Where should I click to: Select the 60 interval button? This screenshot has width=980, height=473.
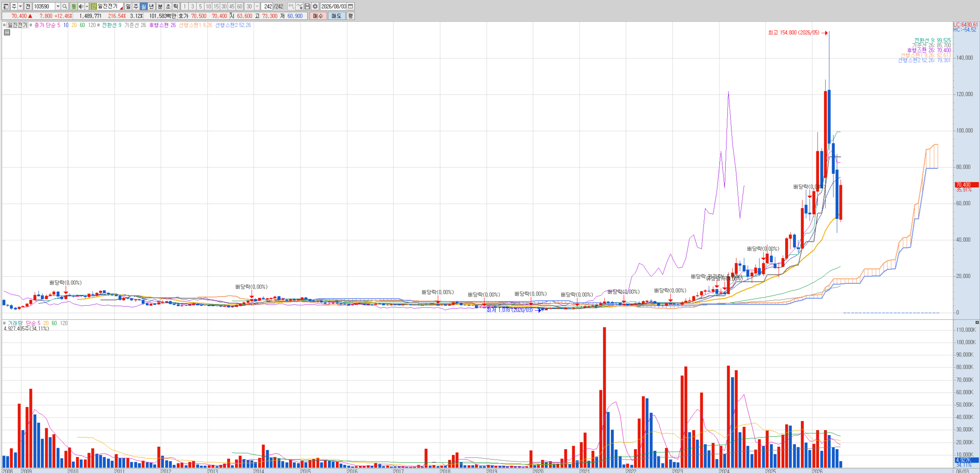click(240, 6)
